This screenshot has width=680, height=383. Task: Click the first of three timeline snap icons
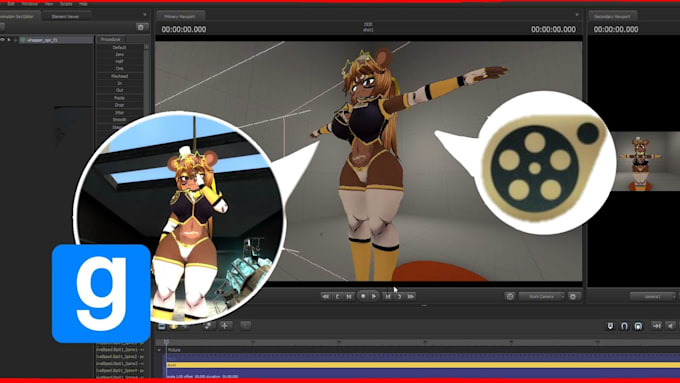[610, 326]
